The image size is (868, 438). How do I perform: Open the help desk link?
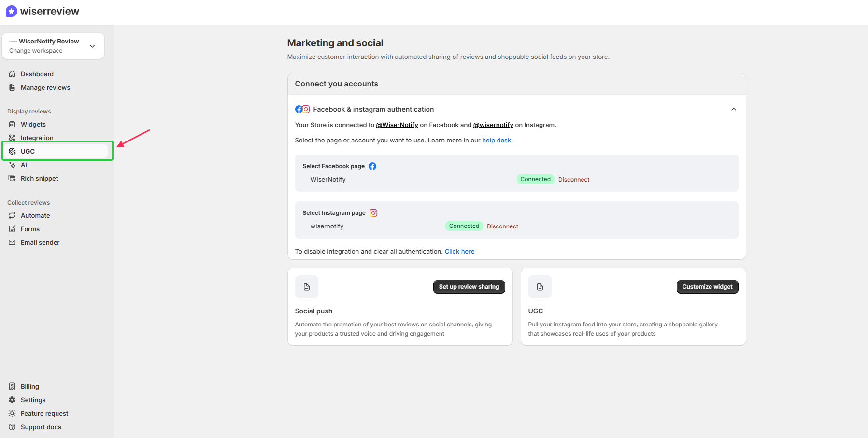point(497,140)
